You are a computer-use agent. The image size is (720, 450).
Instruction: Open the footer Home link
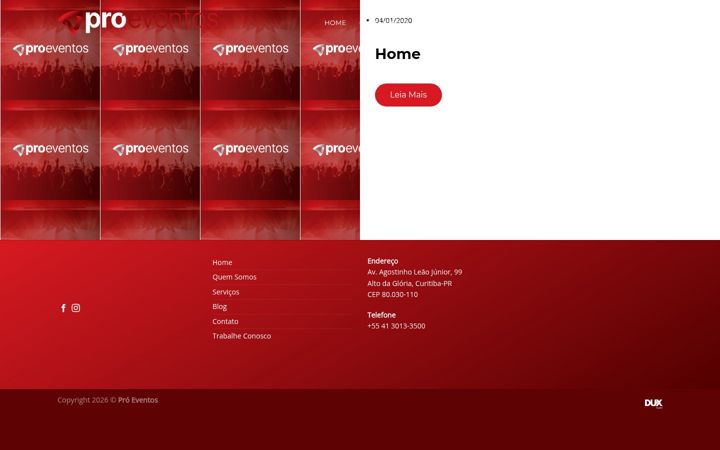pos(222,263)
